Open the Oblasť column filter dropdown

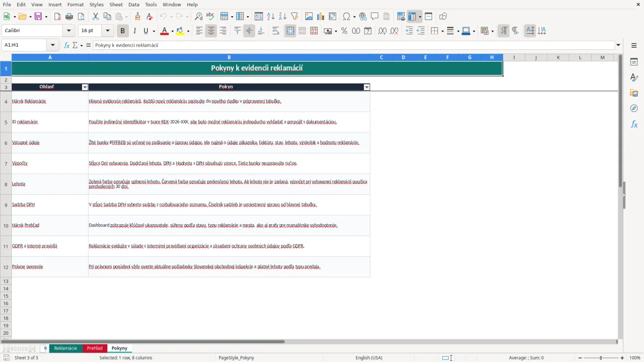pos(85,87)
